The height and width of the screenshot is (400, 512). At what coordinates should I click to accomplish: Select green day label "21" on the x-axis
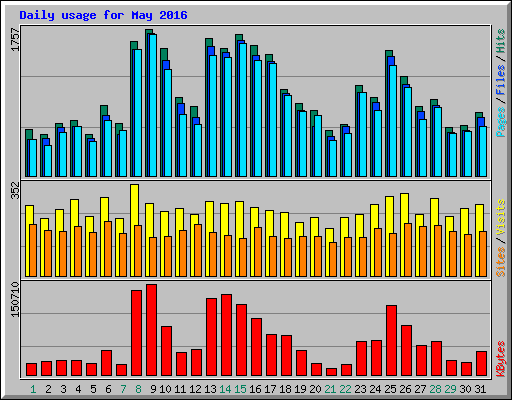330,389
